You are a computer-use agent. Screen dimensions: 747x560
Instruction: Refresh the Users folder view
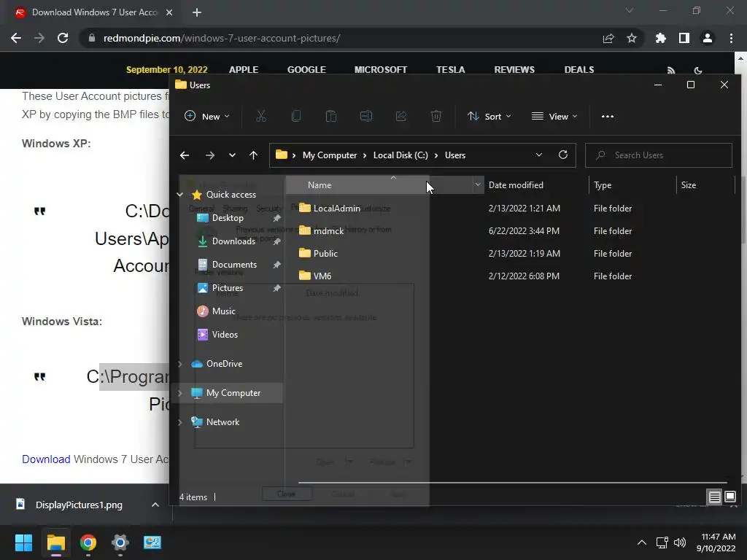tap(562, 155)
